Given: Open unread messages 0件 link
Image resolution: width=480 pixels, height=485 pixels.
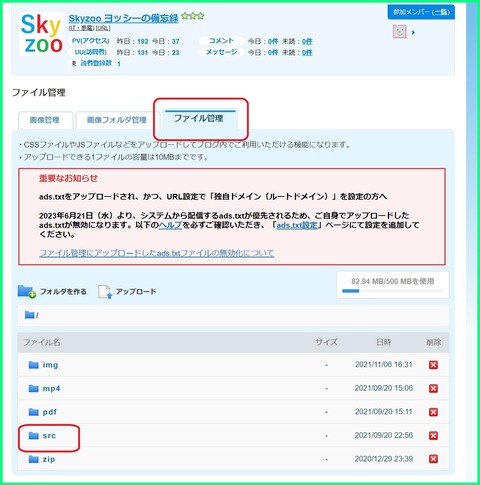Looking at the screenshot, I should pyautogui.click(x=307, y=52).
